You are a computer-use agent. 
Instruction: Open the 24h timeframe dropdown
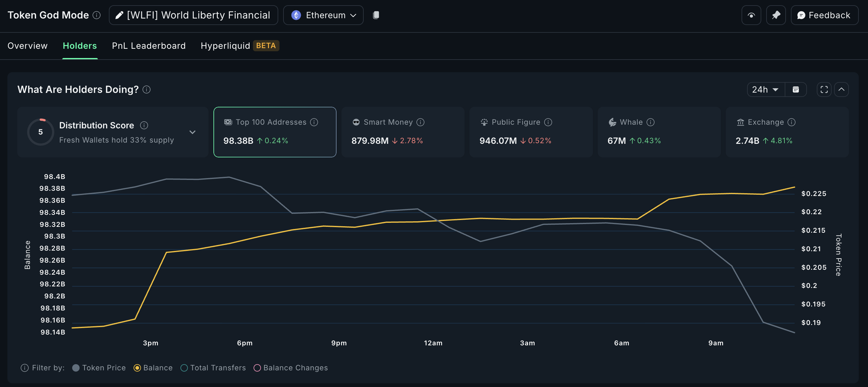point(766,90)
